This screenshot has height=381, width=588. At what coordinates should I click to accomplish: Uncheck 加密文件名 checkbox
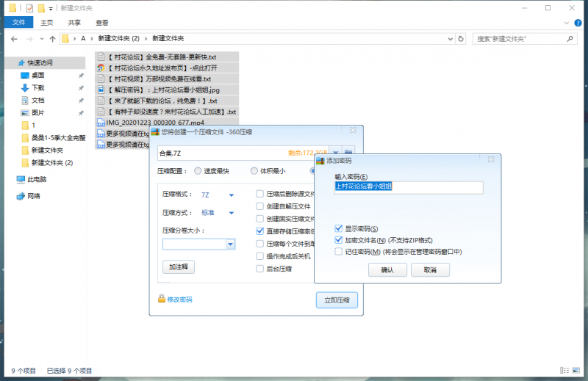click(338, 240)
